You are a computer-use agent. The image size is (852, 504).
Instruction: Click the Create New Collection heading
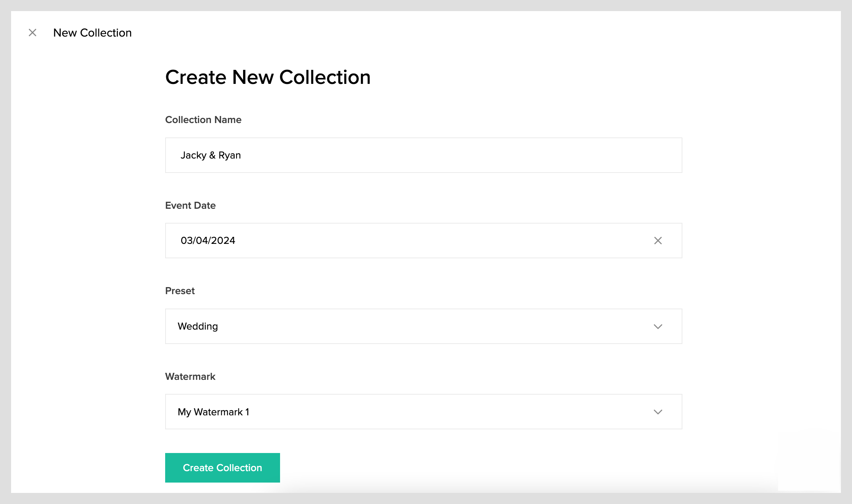(268, 77)
